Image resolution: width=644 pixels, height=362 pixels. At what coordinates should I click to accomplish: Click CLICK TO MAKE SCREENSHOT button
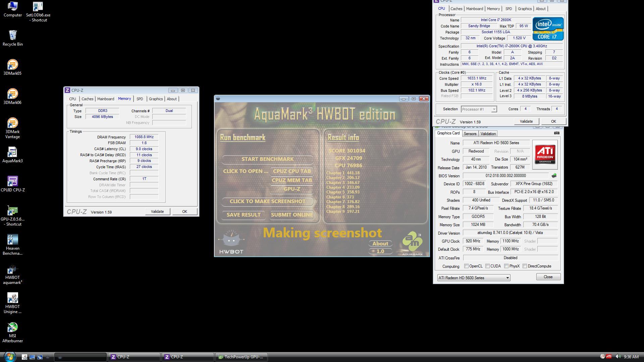[x=267, y=201]
